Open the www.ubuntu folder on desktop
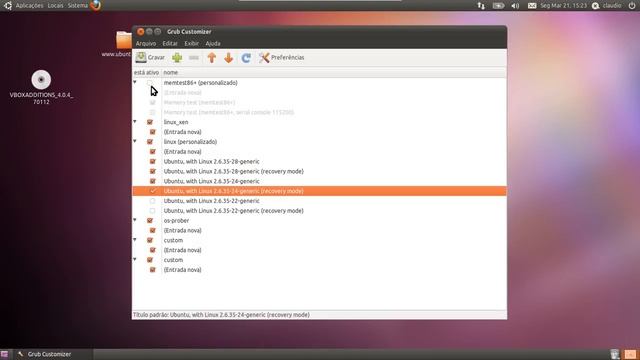Image resolution: width=640 pixels, height=360 pixels. 124,40
